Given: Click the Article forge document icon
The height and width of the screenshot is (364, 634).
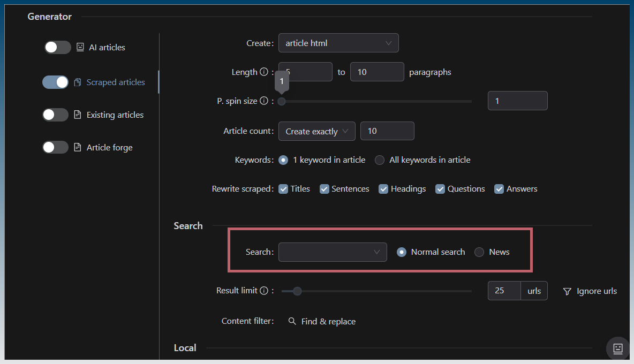Looking at the screenshot, I should click(x=78, y=148).
